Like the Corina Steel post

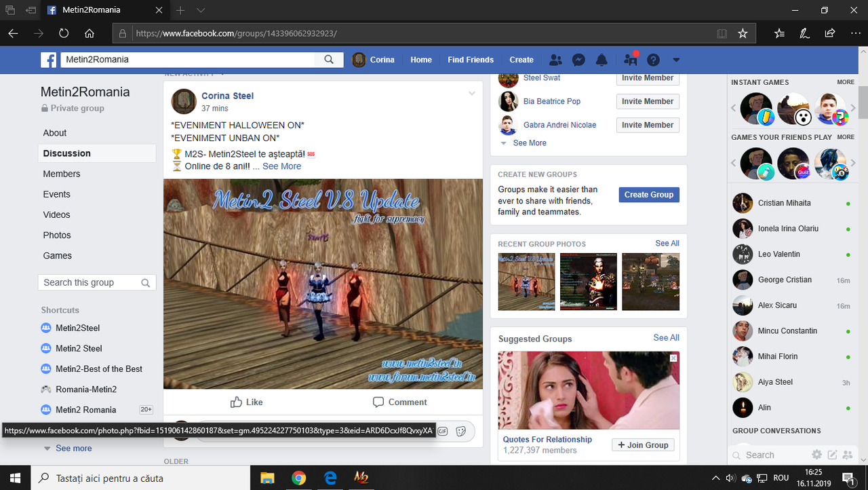246,402
